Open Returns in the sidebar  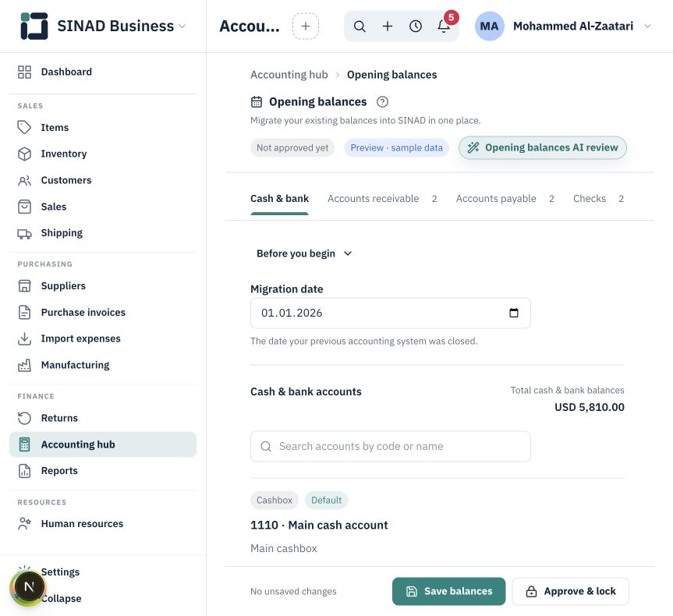click(x=103, y=418)
